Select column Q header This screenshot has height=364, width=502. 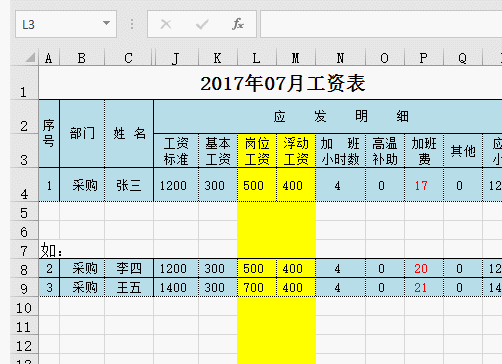pyautogui.click(x=463, y=58)
